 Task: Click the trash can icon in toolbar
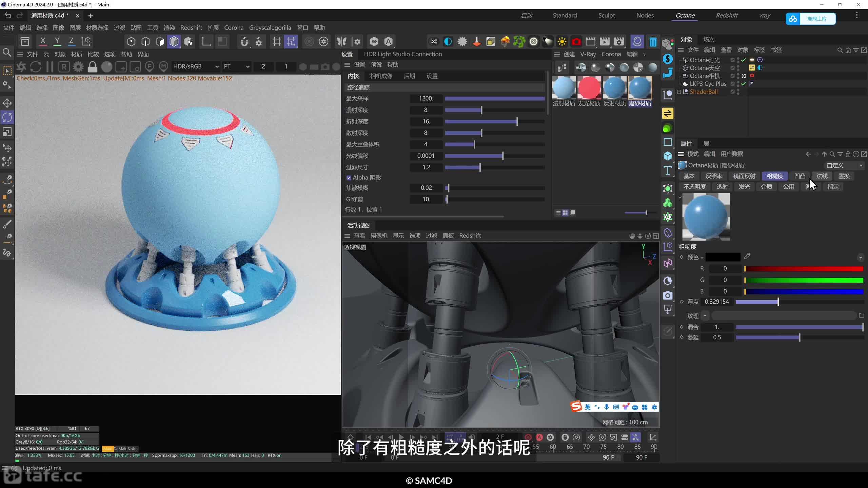tap(653, 42)
